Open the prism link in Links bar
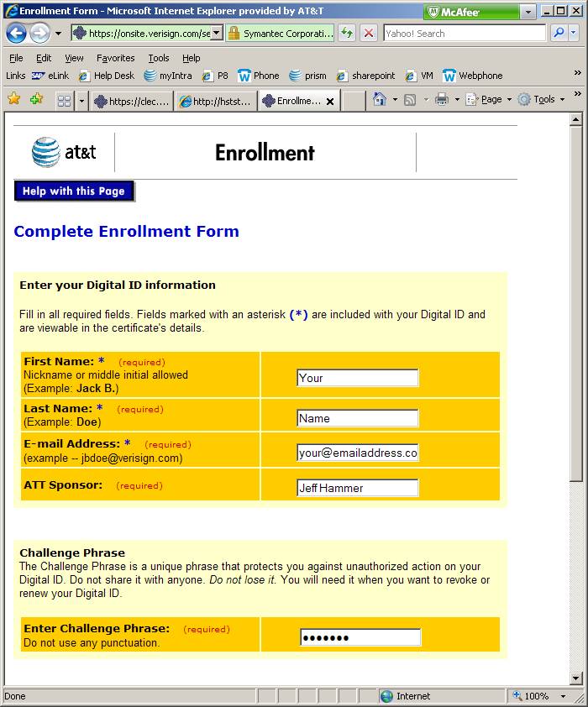This screenshot has height=707, width=588. [307, 76]
